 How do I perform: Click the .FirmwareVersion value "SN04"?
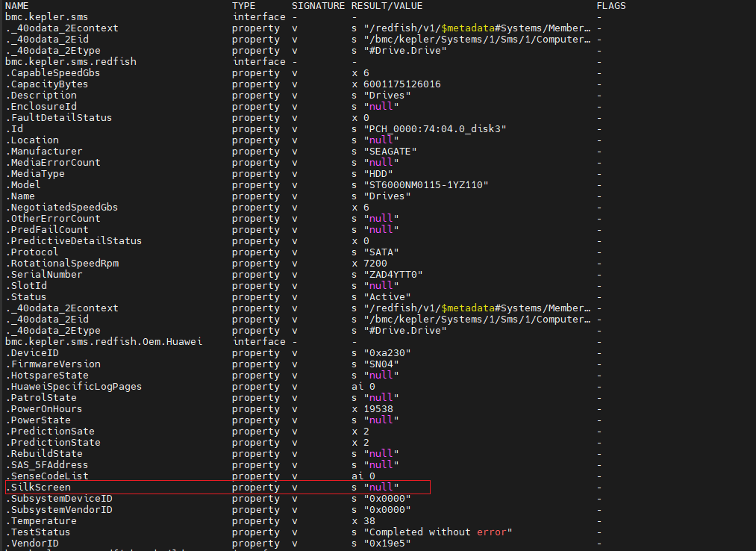tap(381, 364)
